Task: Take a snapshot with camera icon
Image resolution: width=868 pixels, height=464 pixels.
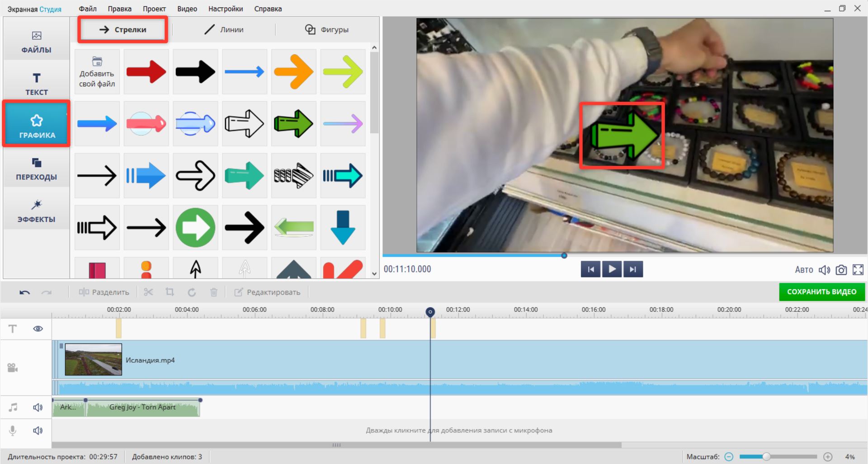Action: (x=841, y=270)
